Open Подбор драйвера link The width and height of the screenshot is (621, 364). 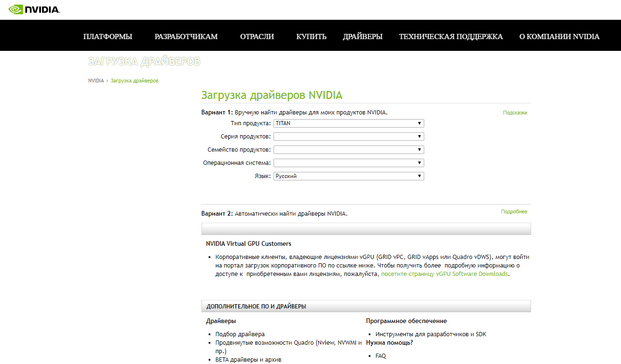240,334
